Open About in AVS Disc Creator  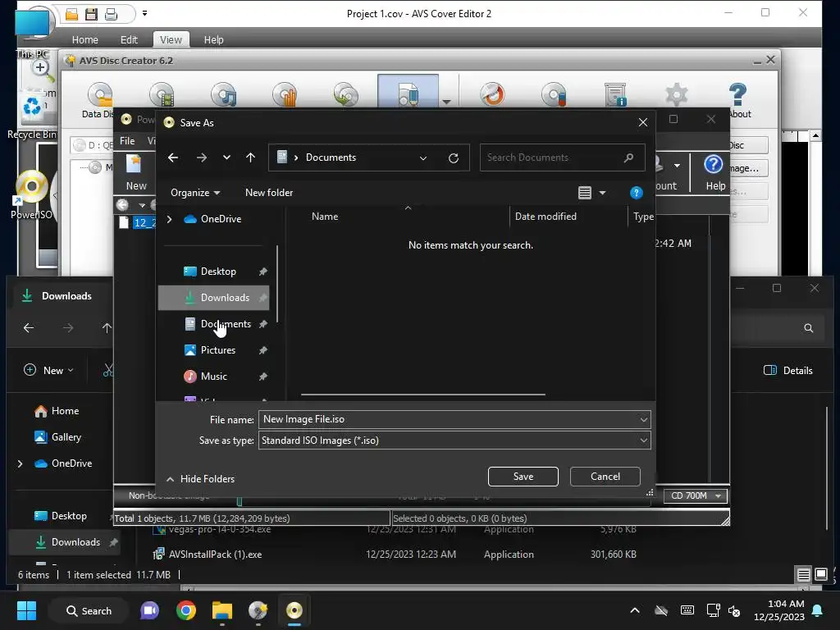738,100
